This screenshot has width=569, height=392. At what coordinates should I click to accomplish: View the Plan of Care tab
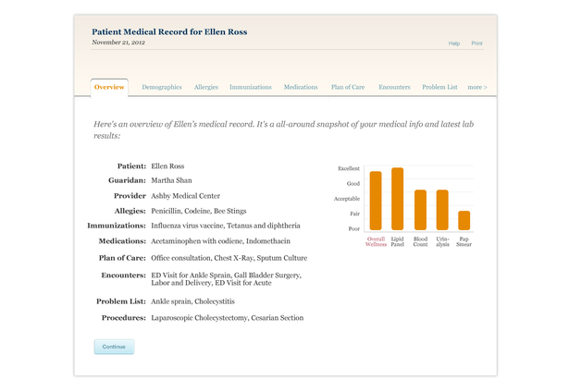point(348,87)
